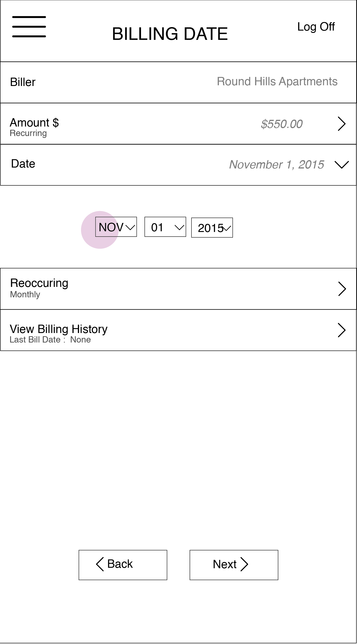357x644 pixels.
Task: Tap the November 1, 2015 date value
Action: coord(277,165)
